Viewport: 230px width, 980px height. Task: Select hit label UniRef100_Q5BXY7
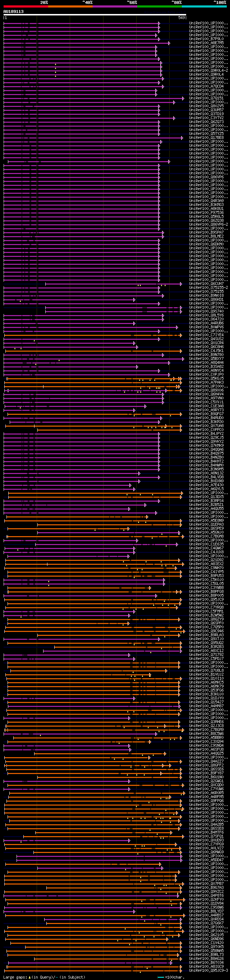pyautogui.click(x=206, y=359)
